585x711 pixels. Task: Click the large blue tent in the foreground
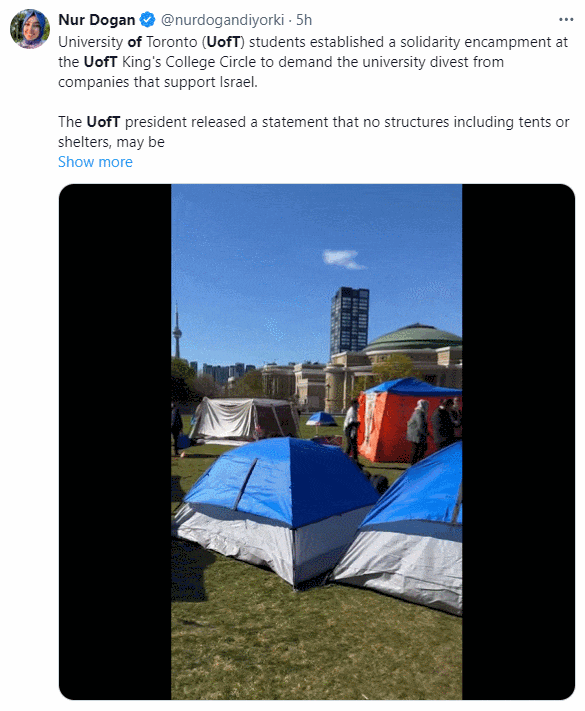[278, 508]
